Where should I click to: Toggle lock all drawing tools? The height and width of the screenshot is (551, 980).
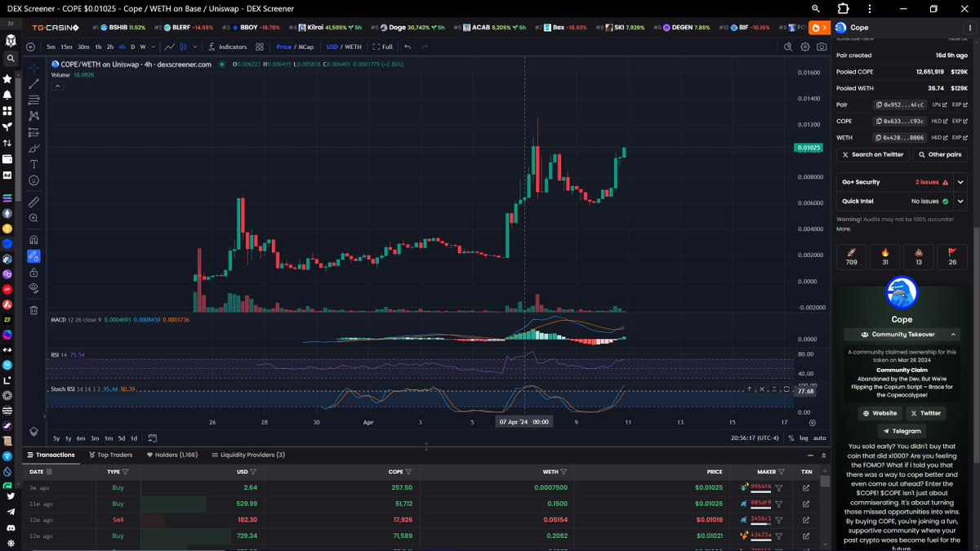[x=33, y=272]
